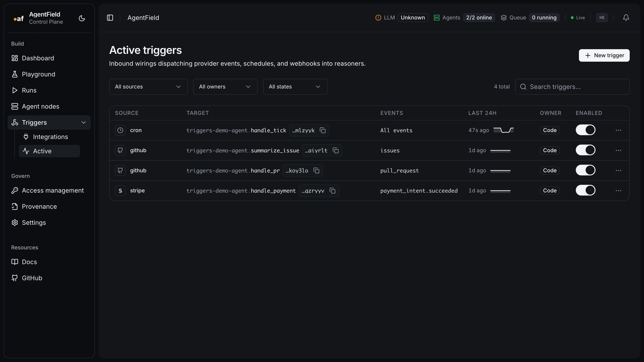Click the SOURCE column header
The image size is (644, 362).
point(127,113)
